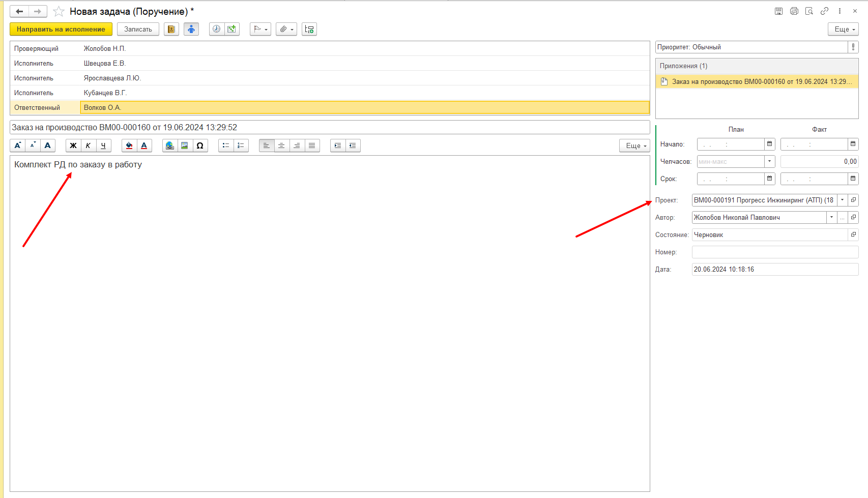Open the flag dropdown in toolbar

point(260,30)
